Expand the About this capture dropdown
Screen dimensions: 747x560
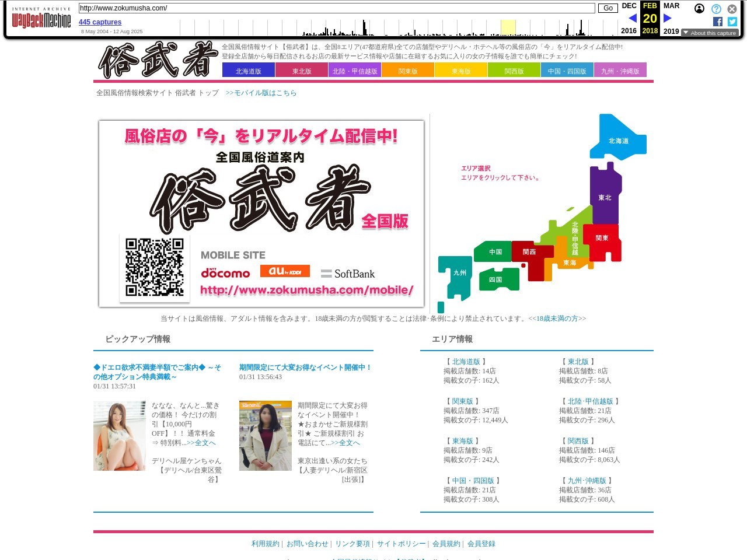[709, 33]
